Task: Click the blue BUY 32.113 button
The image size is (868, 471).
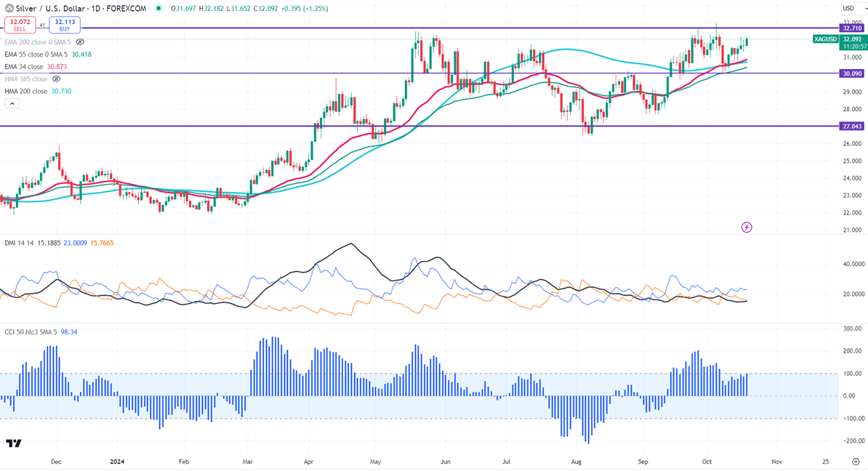Action: (x=65, y=25)
